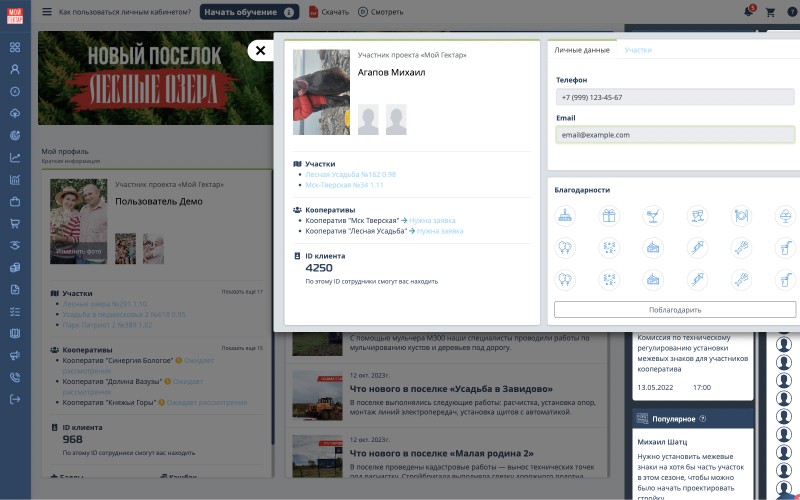Click the phone call icon in sidebar
Image resolution: width=800 pixels, height=500 pixels.
[x=15, y=377]
